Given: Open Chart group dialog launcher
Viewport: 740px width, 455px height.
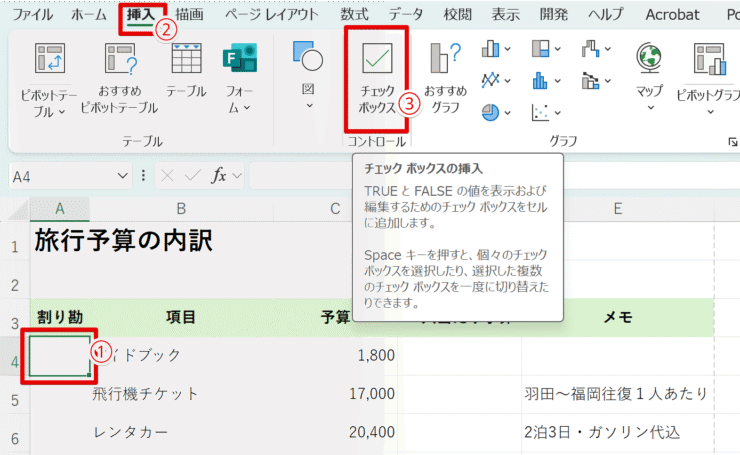Looking at the screenshot, I should [x=732, y=142].
